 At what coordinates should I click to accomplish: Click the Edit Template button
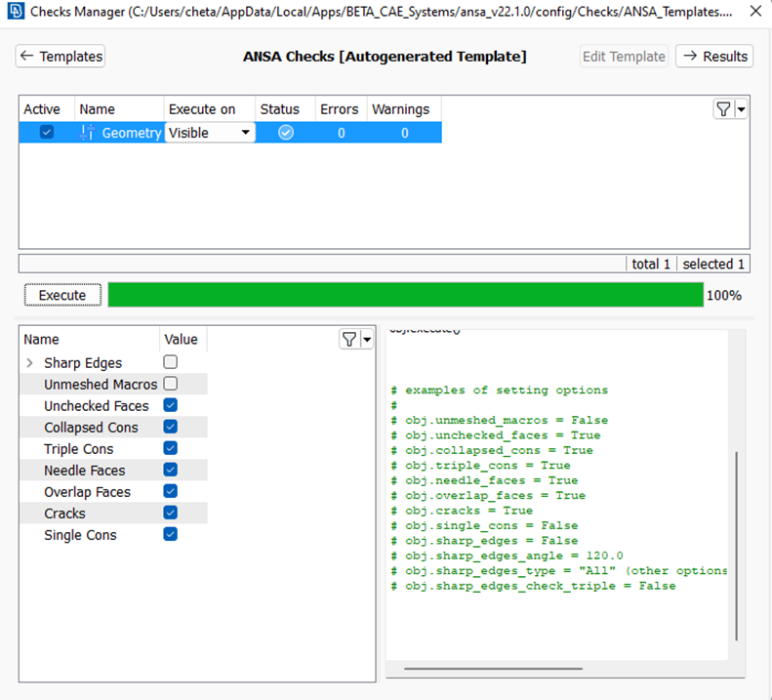pyautogui.click(x=624, y=57)
